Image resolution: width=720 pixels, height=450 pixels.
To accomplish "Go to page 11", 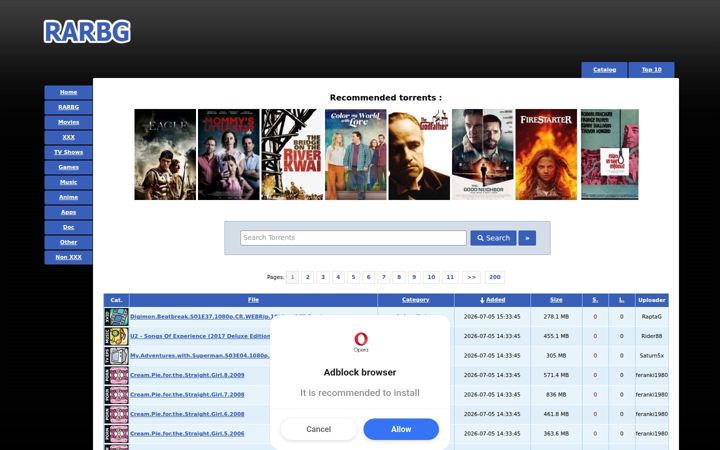I will (x=450, y=277).
